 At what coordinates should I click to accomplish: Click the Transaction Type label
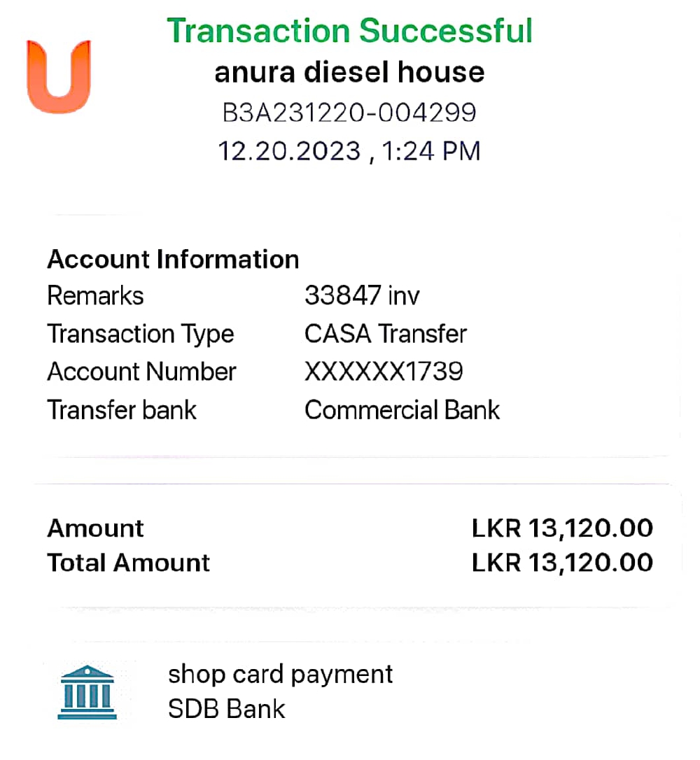[x=141, y=334]
